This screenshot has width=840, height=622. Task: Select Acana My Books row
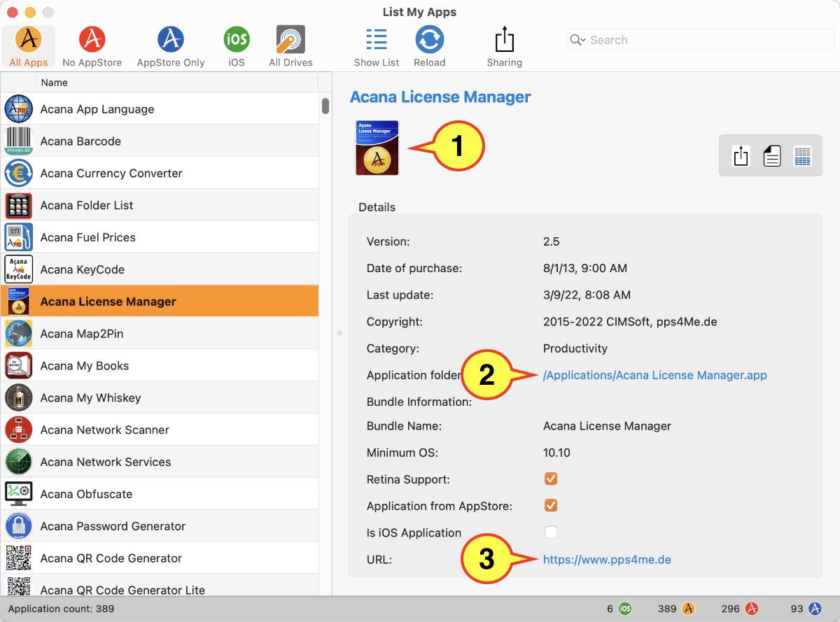coord(160,366)
